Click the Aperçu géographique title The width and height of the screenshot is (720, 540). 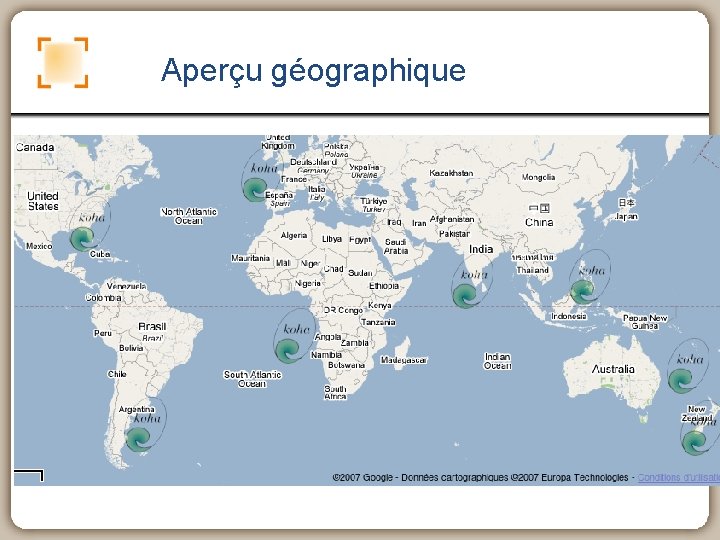313,71
